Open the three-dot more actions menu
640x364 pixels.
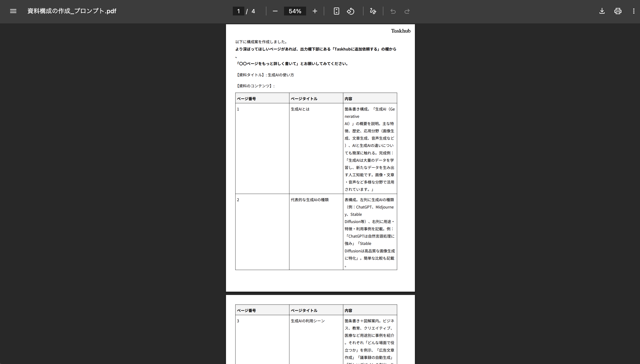[634, 11]
